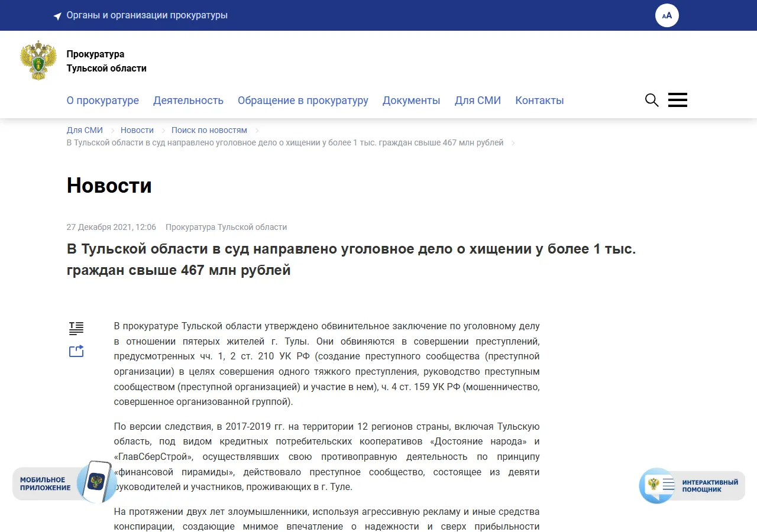This screenshot has height=532, width=757.
Task: Click the Для СМИ breadcrumb link
Action: [85, 130]
